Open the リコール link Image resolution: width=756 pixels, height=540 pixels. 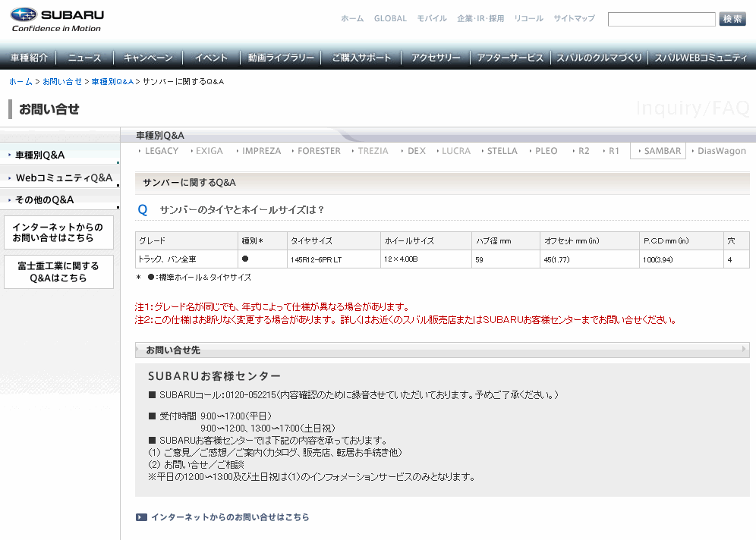tap(529, 19)
